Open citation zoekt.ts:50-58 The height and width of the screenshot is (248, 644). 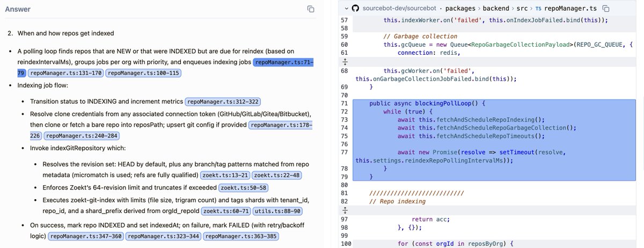(x=244, y=188)
